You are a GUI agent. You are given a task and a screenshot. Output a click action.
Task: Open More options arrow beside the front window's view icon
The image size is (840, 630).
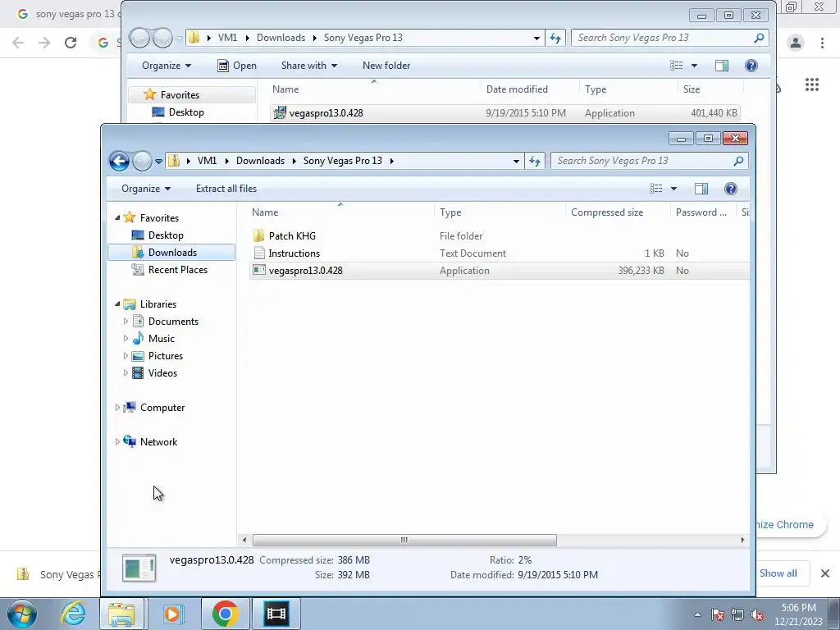tap(674, 189)
